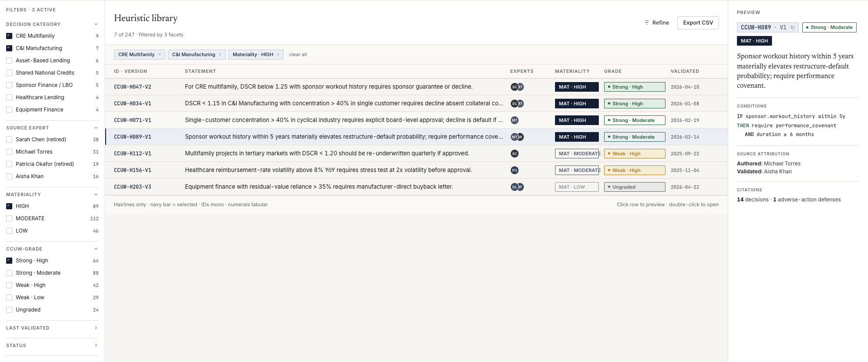
Task: Select row CCUW-H047-V2
Action: tap(416, 87)
